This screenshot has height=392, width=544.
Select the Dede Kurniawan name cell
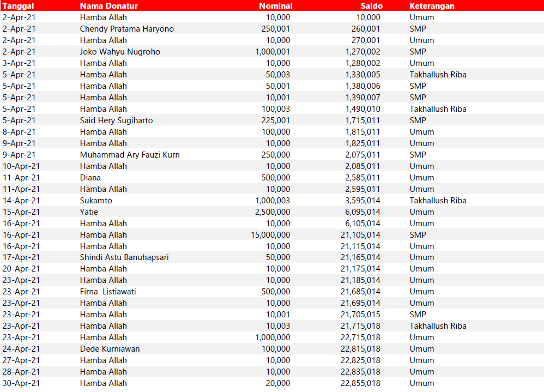pos(110,349)
